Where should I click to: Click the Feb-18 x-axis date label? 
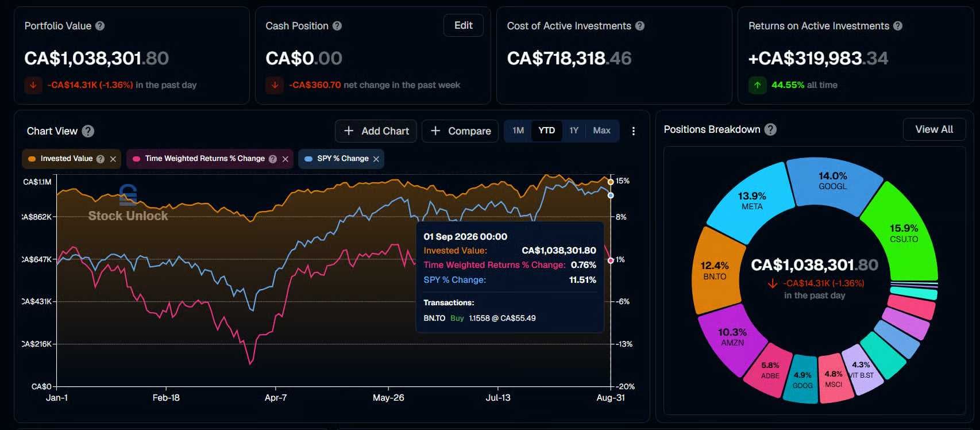(166, 398)
